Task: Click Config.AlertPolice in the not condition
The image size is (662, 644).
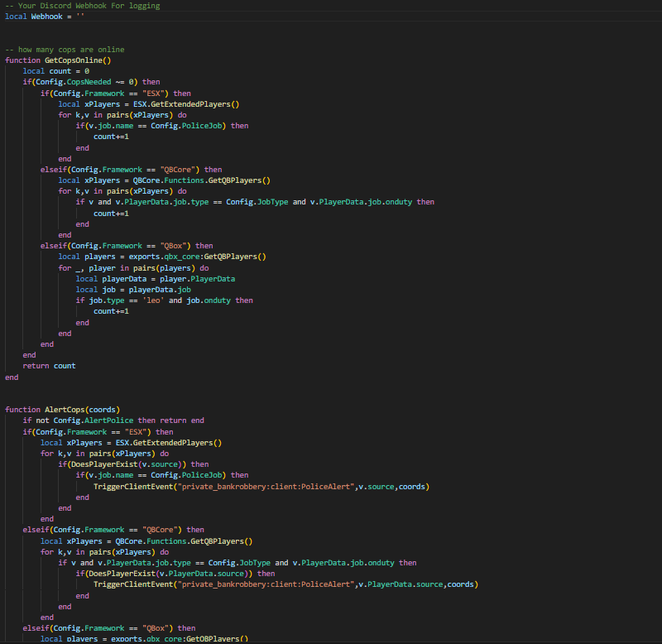Action: 94,421
